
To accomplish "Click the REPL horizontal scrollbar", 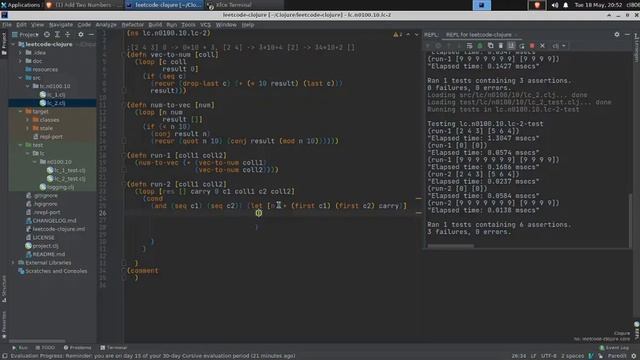I will pos(451,246).
